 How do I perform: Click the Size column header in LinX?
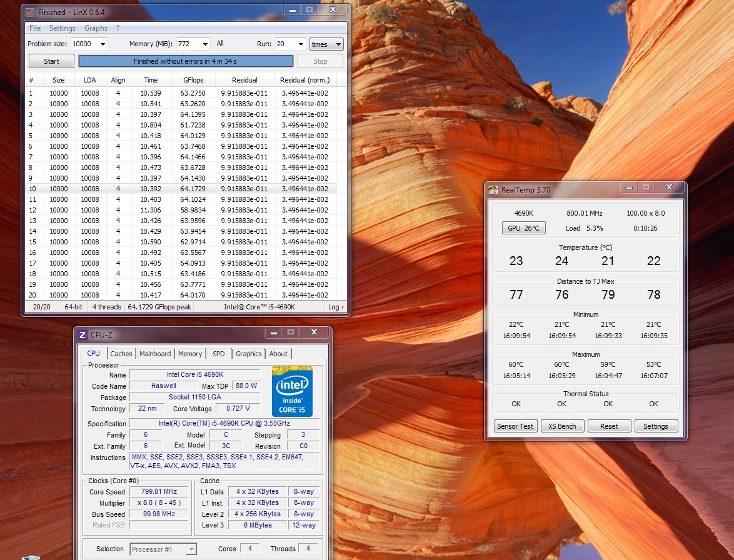pos(59,80)
